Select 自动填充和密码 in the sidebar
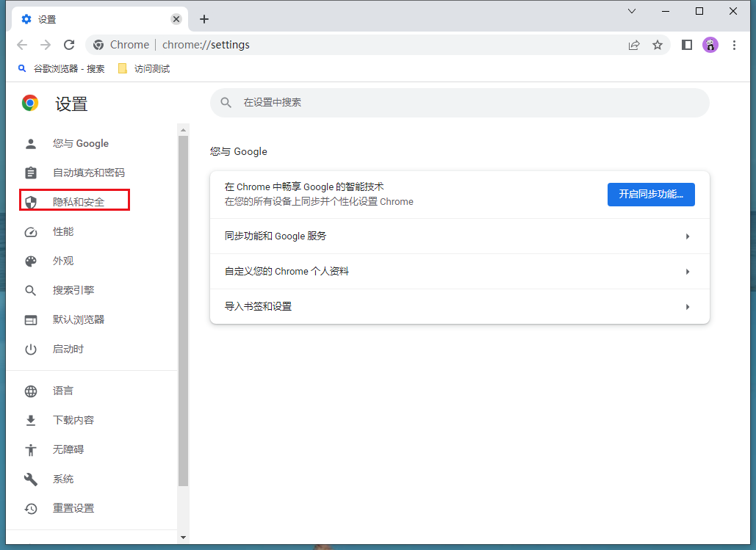Screen dimensions: 756x550 tap(89, 173)
